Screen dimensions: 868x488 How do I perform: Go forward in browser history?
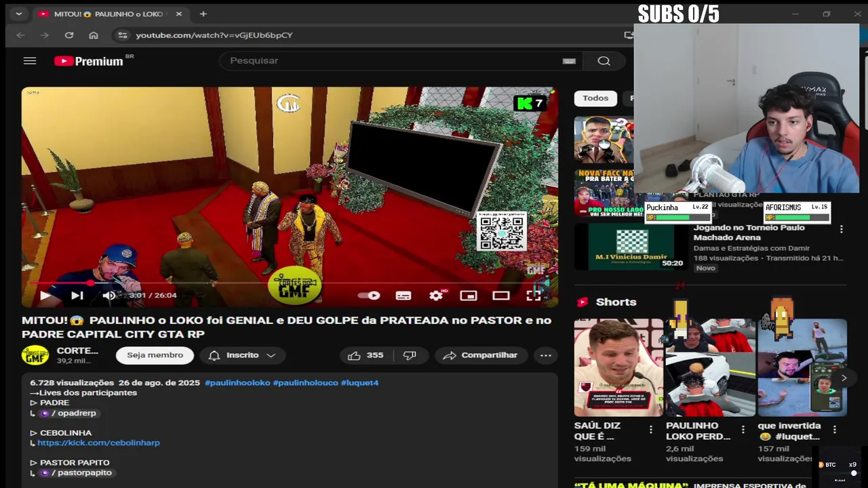click(45, 35)
